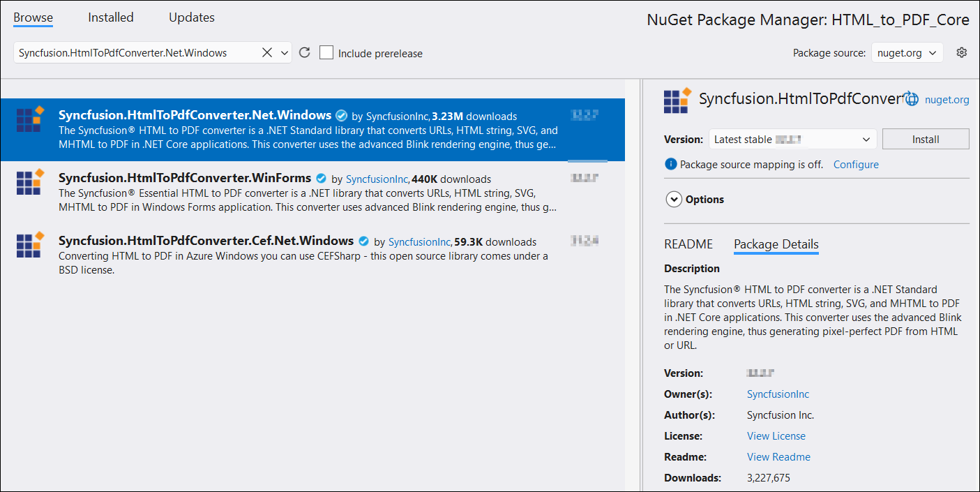Click the 3.23M downloads text

[474, 117]
